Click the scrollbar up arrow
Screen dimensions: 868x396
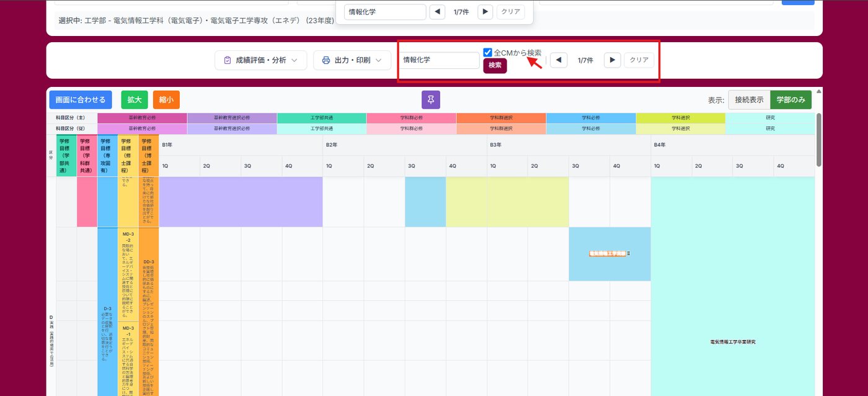tap(819, 92)
